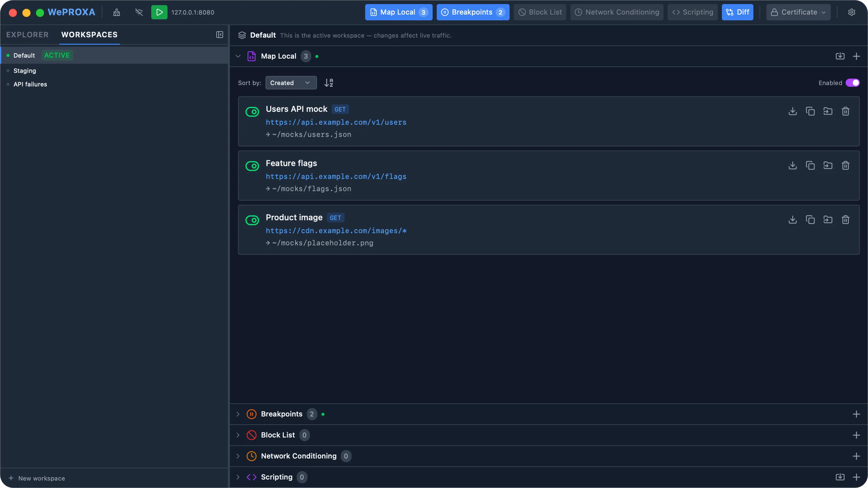Click the Diff button in toolbar
This screenshot has width=868, height=488.
click(x=737, y=12)
